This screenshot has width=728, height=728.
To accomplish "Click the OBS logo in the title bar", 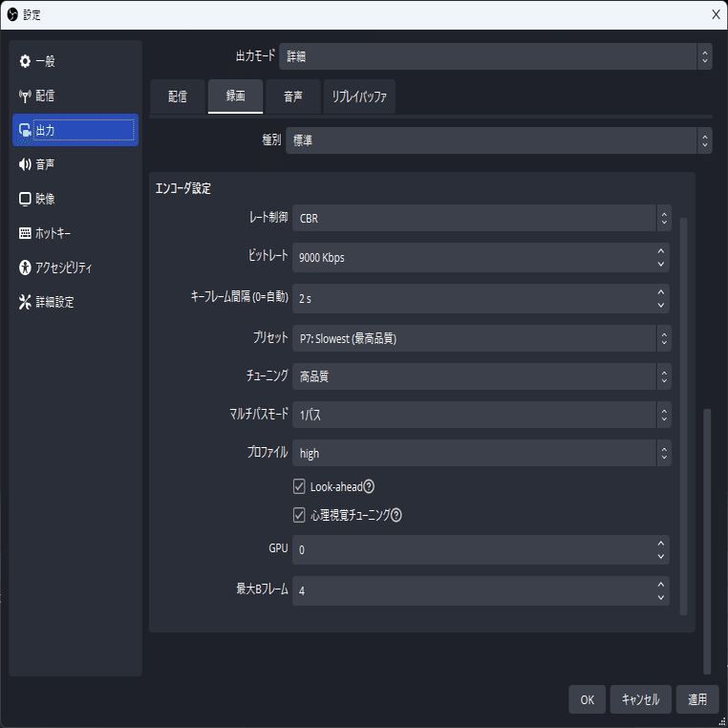I will point(12,15).
